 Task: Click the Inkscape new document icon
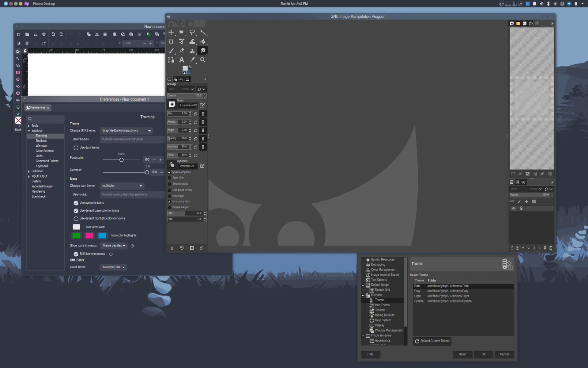coord(19,35)
